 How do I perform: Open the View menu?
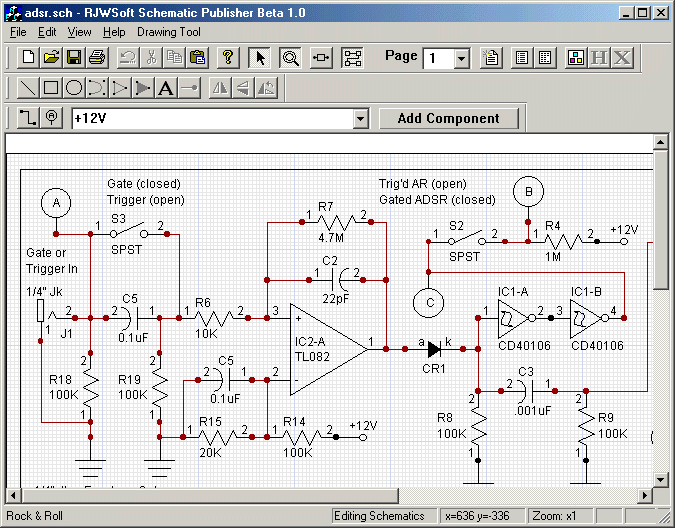point(79,32)
